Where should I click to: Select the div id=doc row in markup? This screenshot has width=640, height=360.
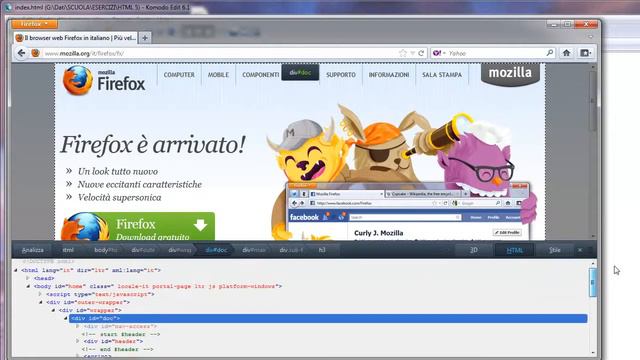pyautogui.click(x=328, y=318)
